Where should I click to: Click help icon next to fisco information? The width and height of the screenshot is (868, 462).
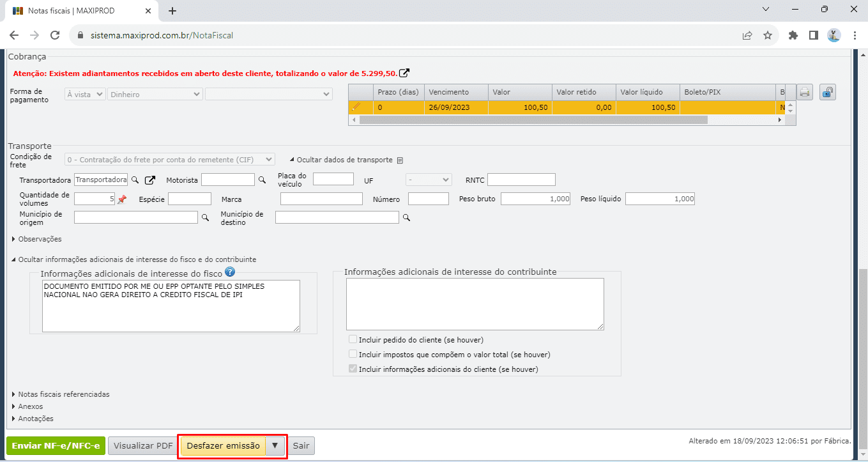click(x=230, y=272)
